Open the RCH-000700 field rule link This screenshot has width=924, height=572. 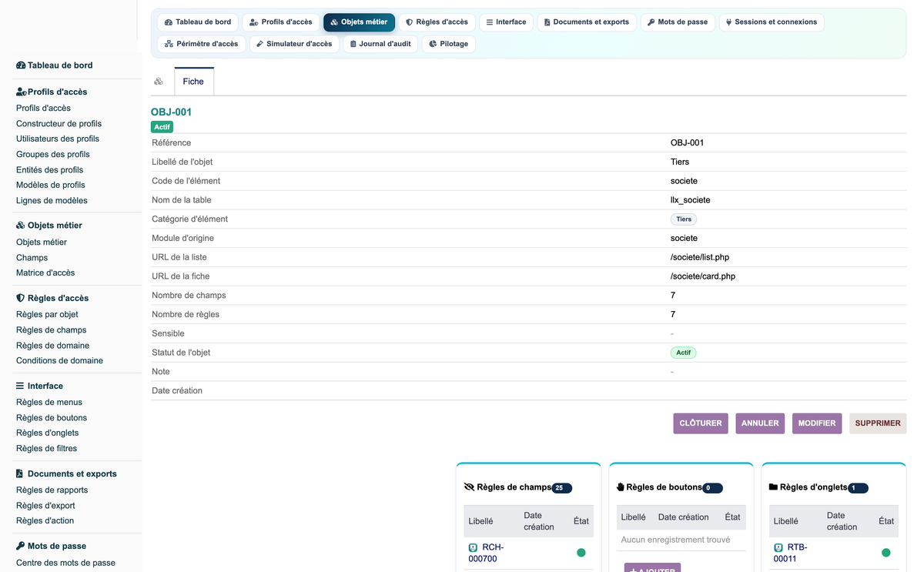(487, 553)
